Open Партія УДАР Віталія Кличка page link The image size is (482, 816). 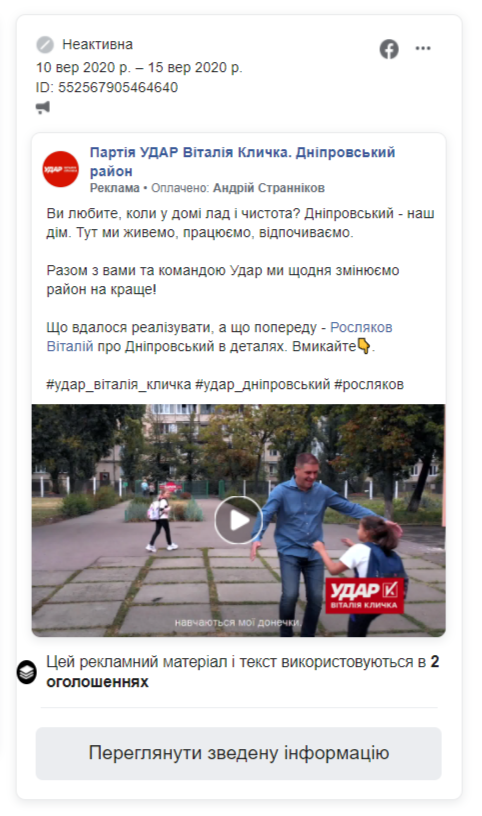[x=242, y=161]
